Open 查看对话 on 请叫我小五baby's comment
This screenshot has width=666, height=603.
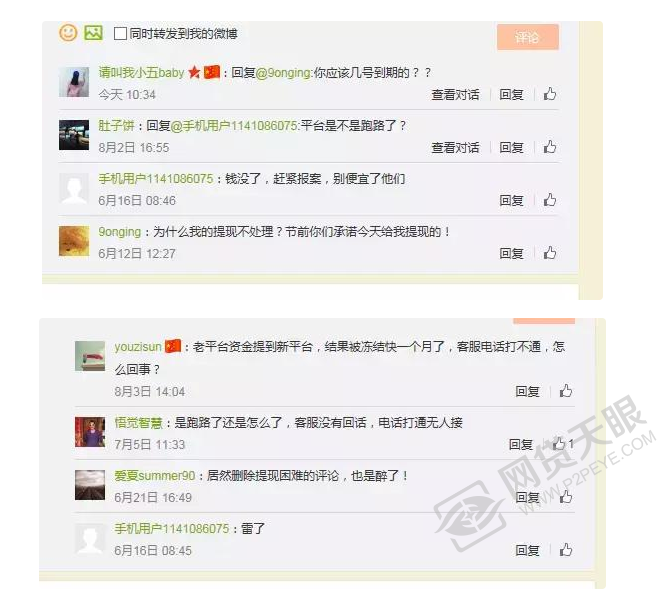pos(455,94)
